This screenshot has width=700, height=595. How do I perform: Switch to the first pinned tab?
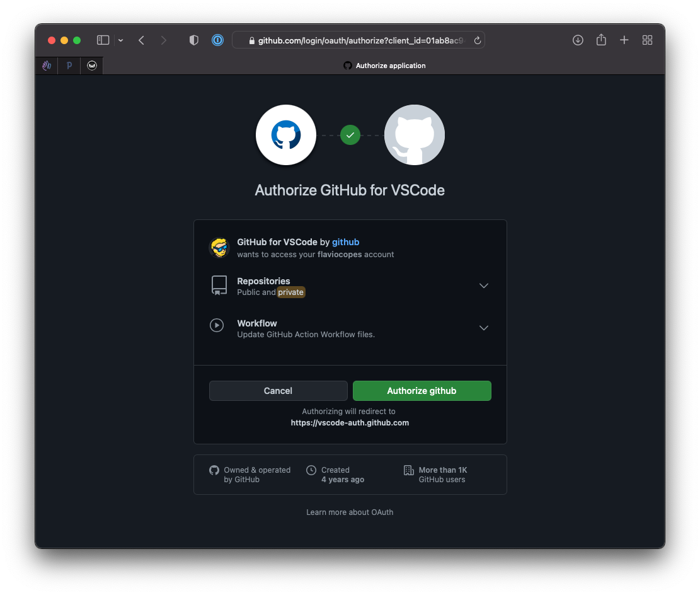tap(47, 66)
